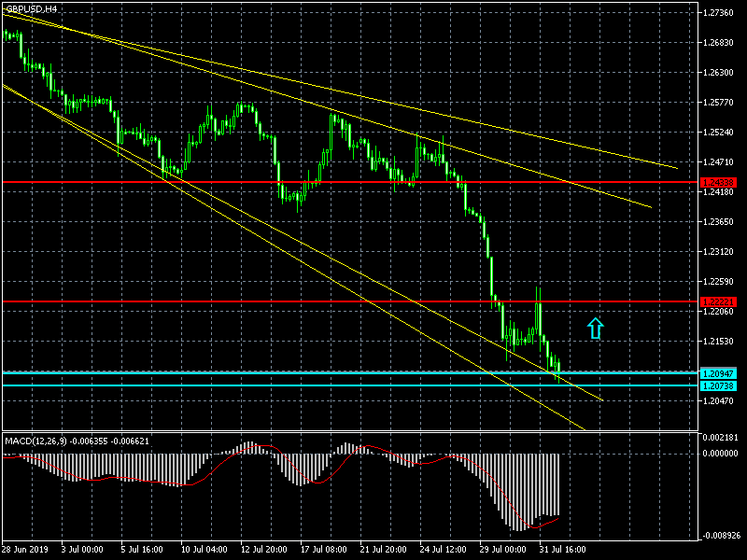Click the 1.24180 price axis label
This screenshot has width=747, height=560.
tap(718, 192)
